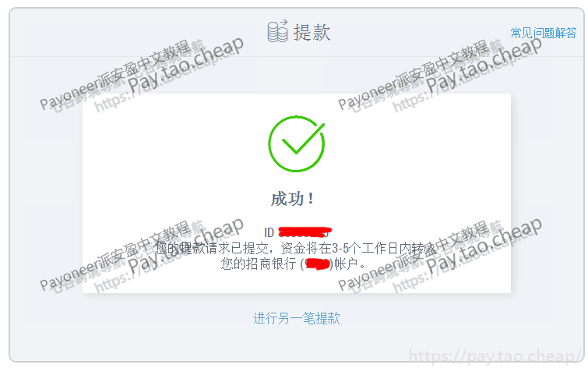588x368 pixels.
Task: Click the top-right Pay.tao.cheap watermark
Action: 484,65
